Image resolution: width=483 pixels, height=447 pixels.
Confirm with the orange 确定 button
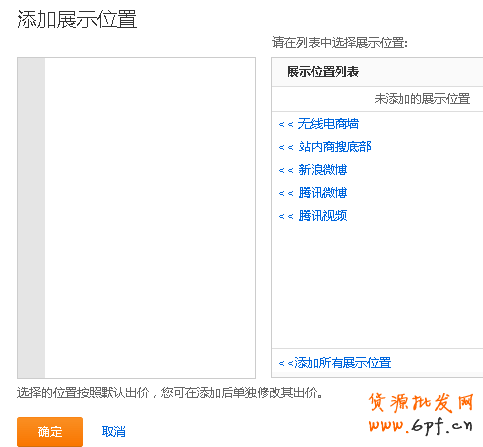(x=50, y=432)
